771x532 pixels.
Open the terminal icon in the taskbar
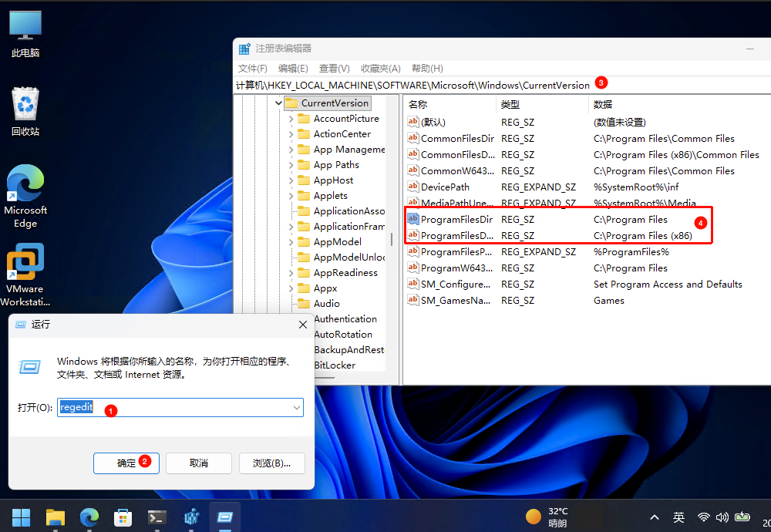[x=157, y=517]
